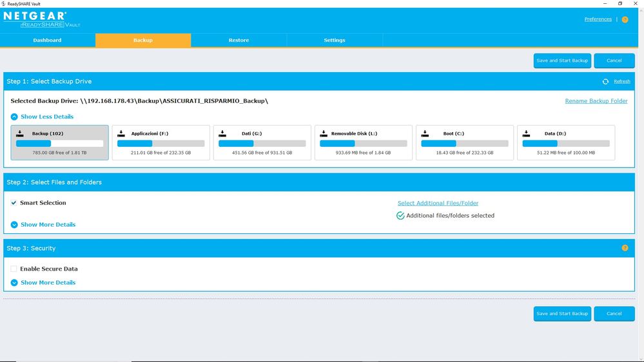The width and height of the screenshot is (644, 362).
Task: Click the drive icon on Applicazioni (F:) card
Action: (x=121, y=133)
